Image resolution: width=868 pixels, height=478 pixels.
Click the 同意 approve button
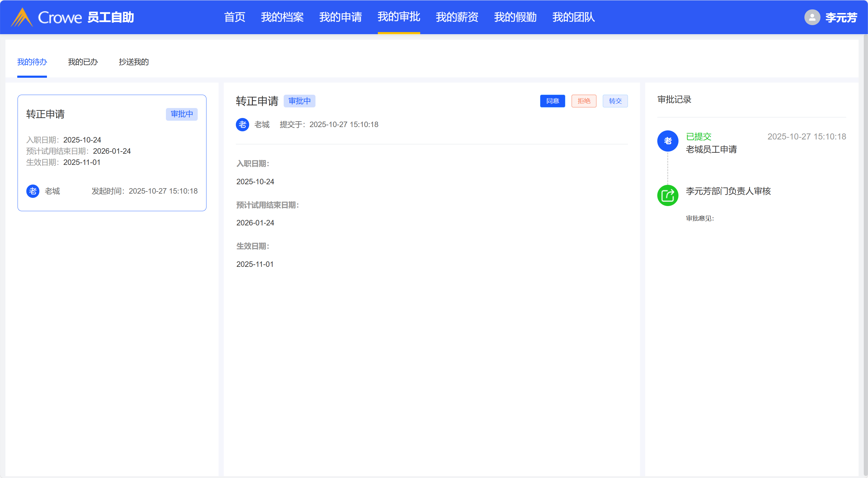(552, 101)
